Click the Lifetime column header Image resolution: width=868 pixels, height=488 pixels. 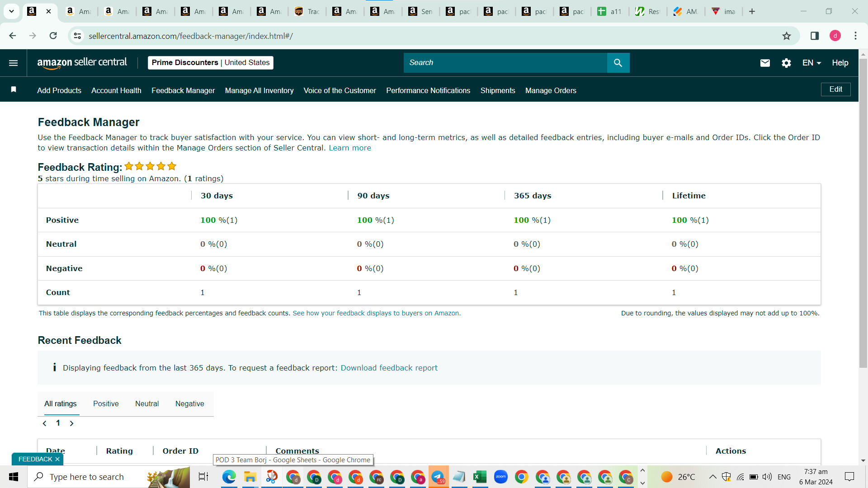[689, 196]
